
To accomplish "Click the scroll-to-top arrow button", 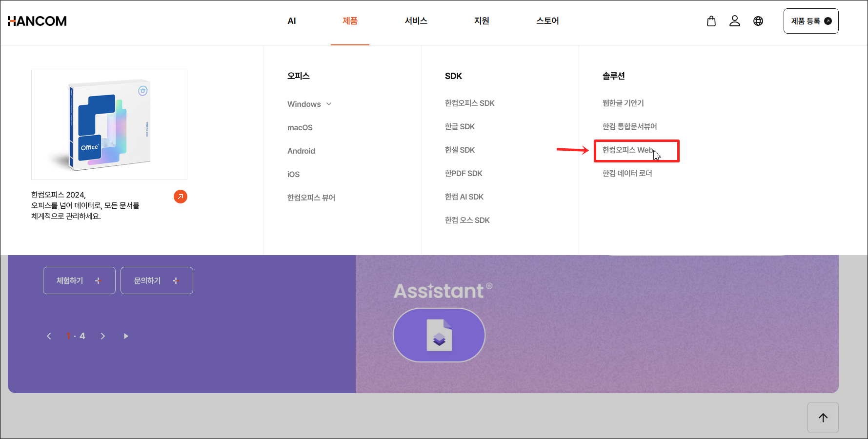I will click(823, 418).
